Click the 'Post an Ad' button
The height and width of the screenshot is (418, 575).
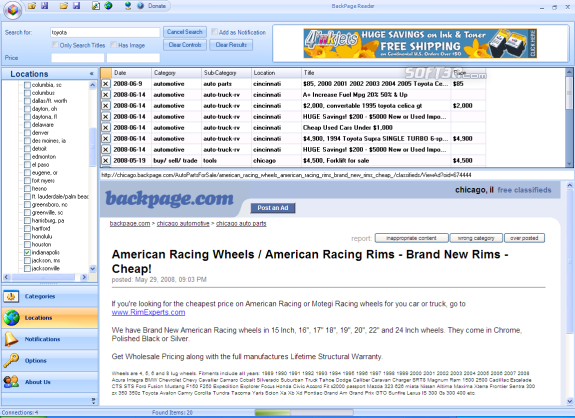[273, 208]
